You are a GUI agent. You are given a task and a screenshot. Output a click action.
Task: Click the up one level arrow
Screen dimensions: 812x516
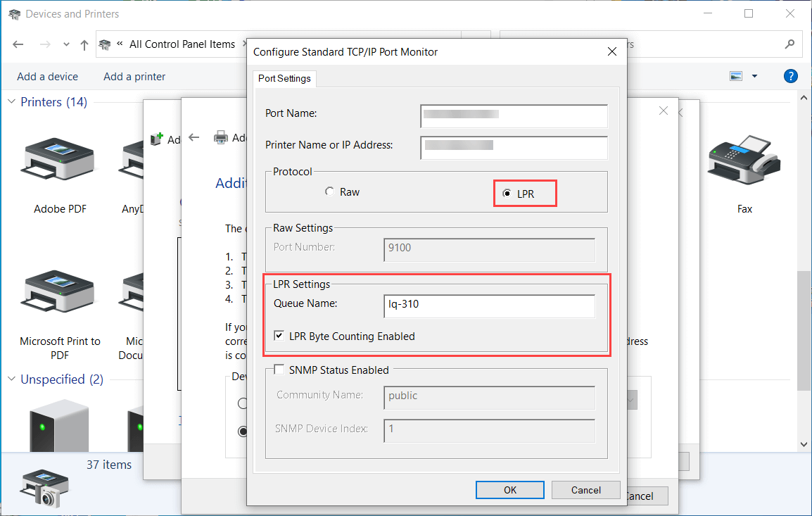coord(84,44)
